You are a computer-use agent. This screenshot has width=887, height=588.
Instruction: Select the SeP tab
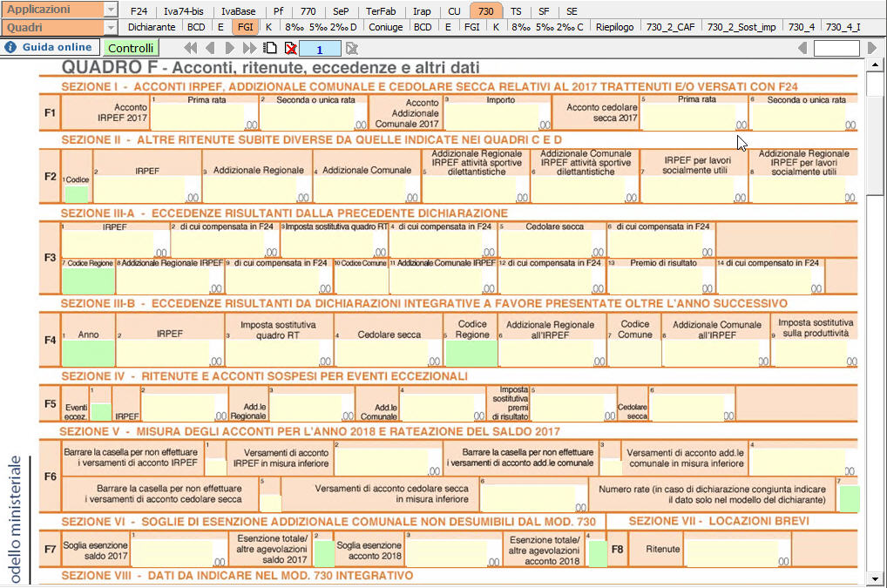341,10
